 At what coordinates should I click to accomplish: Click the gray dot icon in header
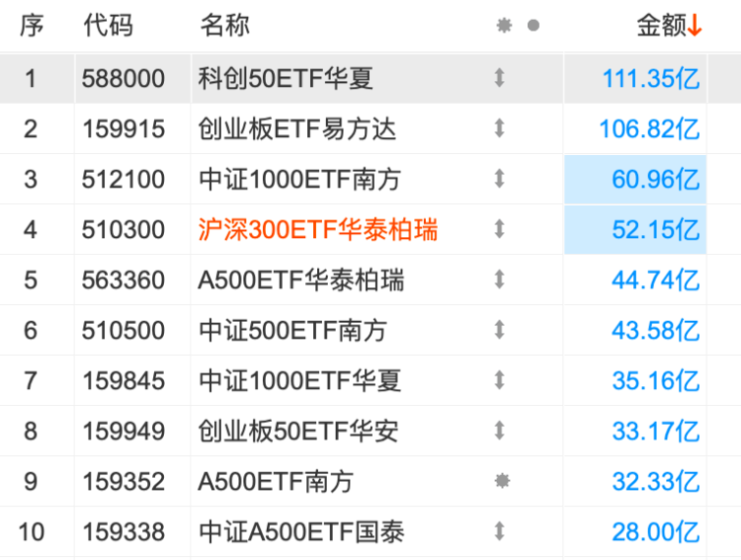click(x=534, y=25)
